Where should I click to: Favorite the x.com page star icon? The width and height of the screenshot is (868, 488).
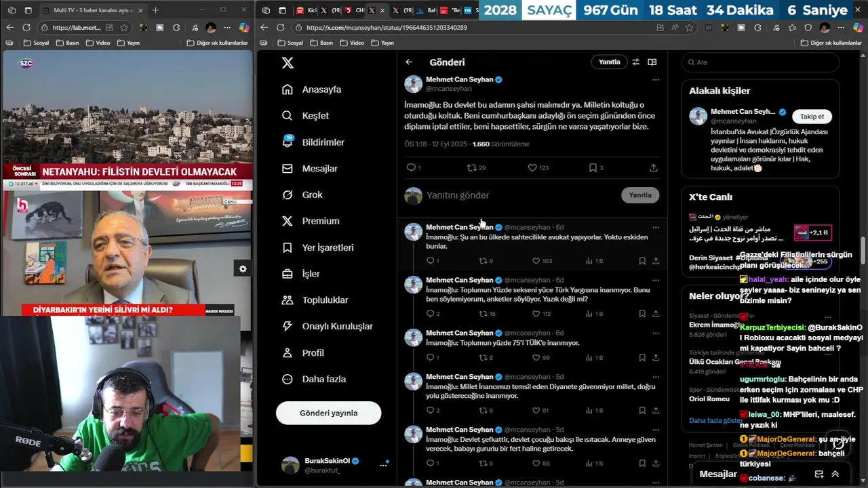[690, 28]
